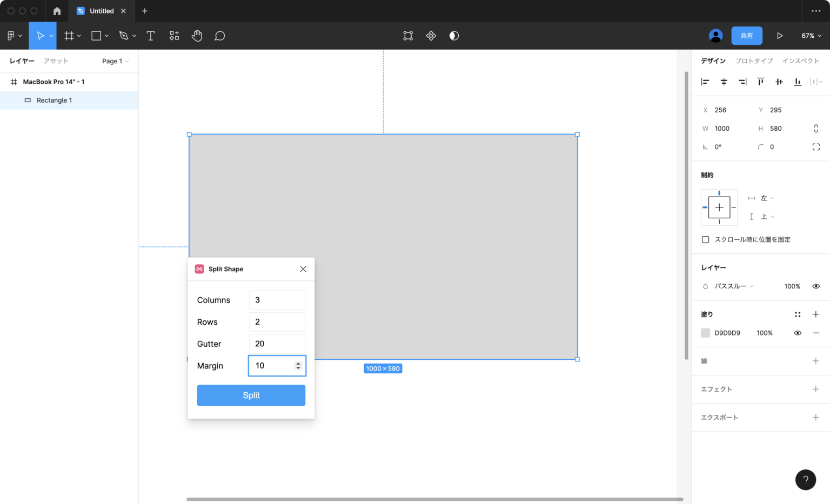The image size is (830, 504).
Task: Enable the fix position when scrolling checkbox
Action: (706, 239)
